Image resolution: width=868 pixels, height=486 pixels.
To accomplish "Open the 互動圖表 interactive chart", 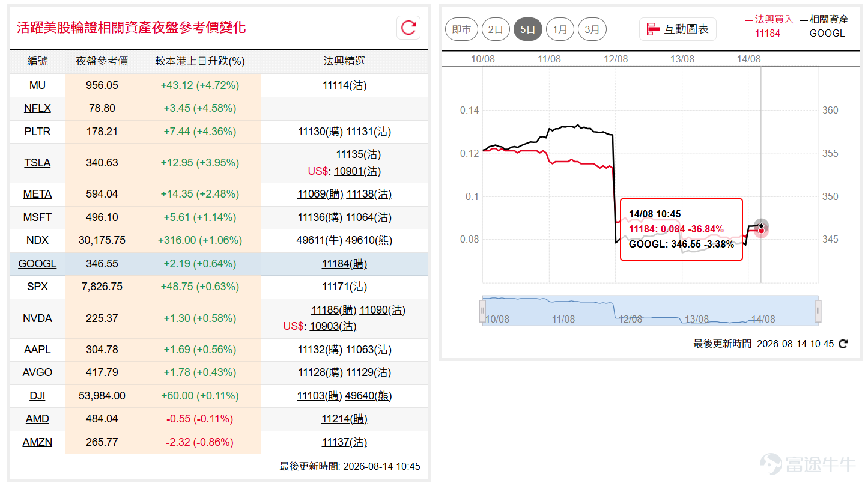I will (678, 29).
